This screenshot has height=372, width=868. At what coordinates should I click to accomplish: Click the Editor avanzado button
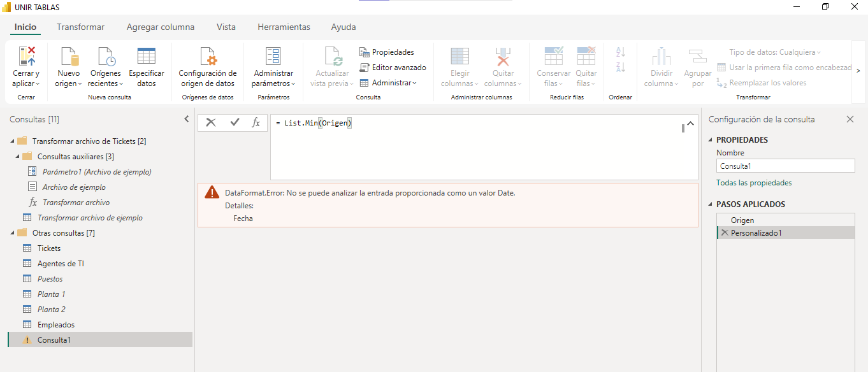(393, 68)
